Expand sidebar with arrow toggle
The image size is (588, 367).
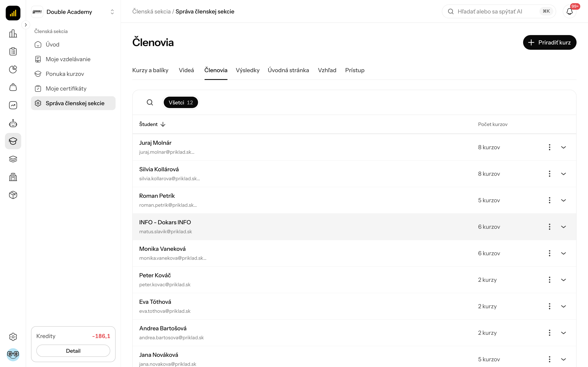[x=26, y=25]
